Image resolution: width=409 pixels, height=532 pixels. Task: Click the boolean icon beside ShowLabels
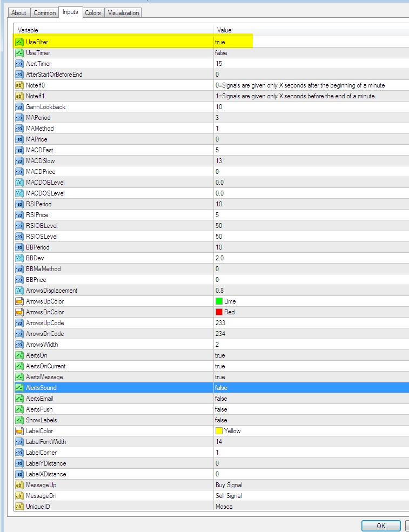(x=19, y=420)
